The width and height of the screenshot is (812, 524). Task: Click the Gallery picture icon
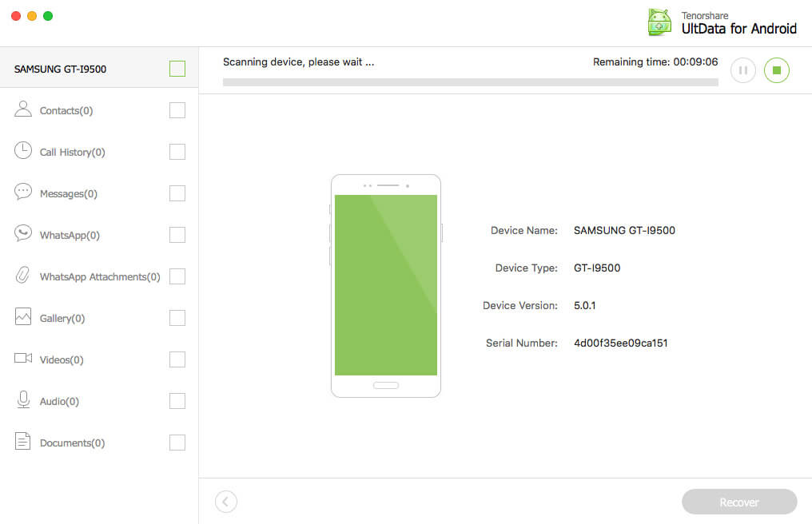23,316
